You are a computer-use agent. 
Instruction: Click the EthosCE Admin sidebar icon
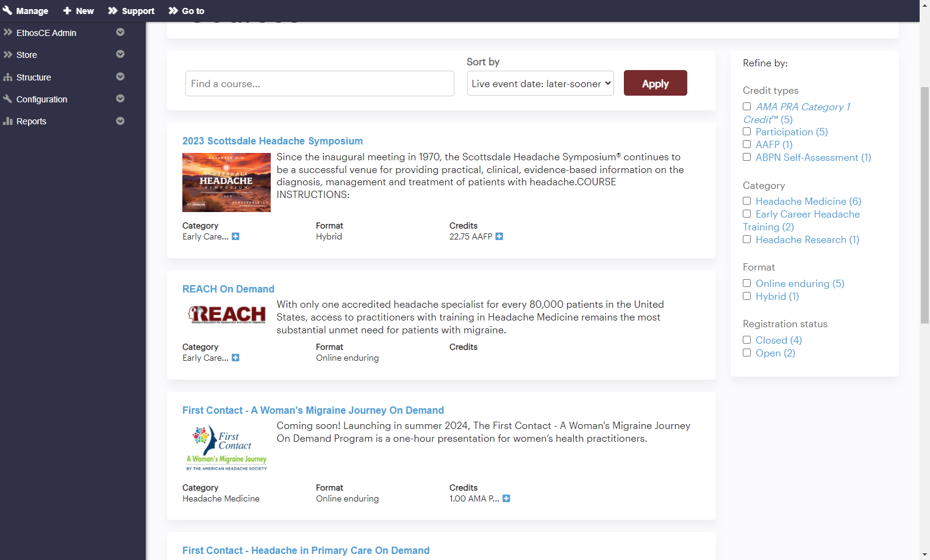coord(8,32)
